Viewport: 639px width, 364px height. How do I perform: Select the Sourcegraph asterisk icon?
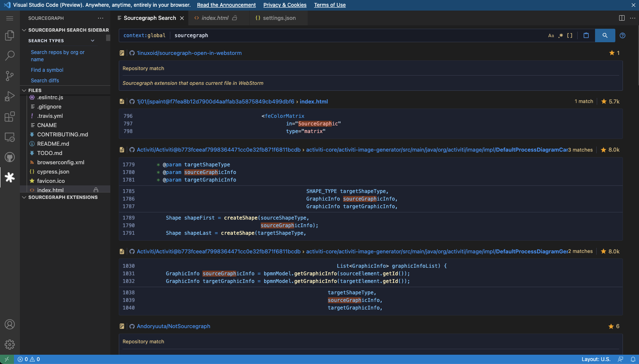10,177
